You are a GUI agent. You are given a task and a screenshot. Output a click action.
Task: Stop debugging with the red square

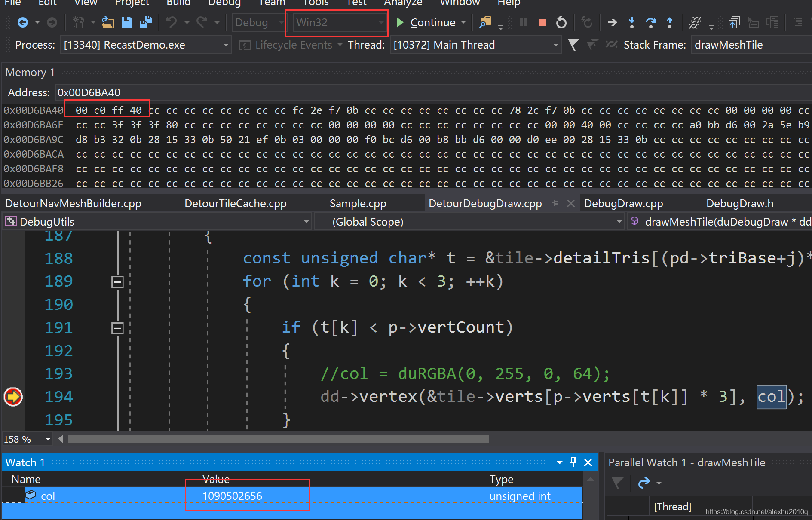[542, 22]
